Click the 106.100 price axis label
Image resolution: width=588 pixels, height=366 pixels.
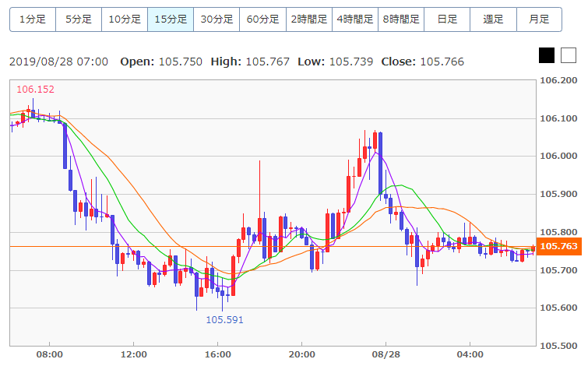558,118
